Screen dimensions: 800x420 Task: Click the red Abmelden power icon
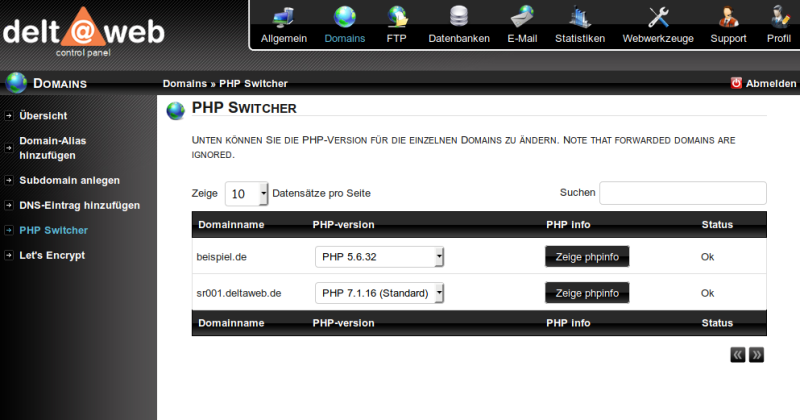click(736, 83)
